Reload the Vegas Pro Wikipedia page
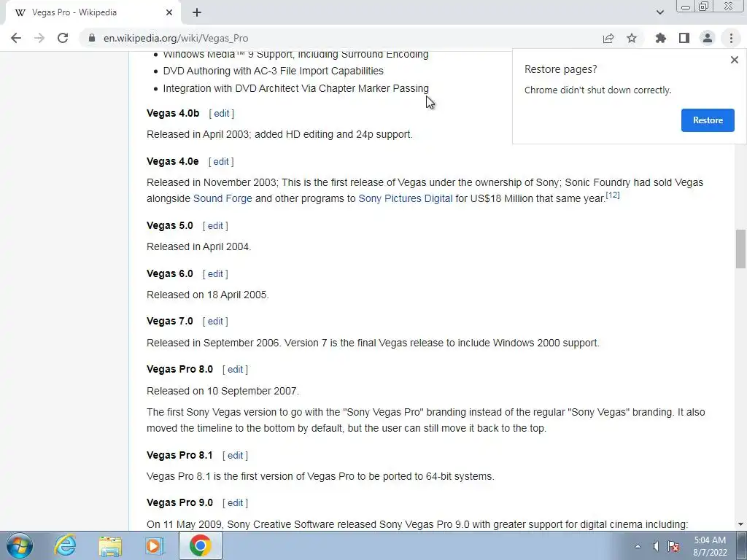Image resolution: width=747 pixels, height=560 pixels. (x=63, y=38)
